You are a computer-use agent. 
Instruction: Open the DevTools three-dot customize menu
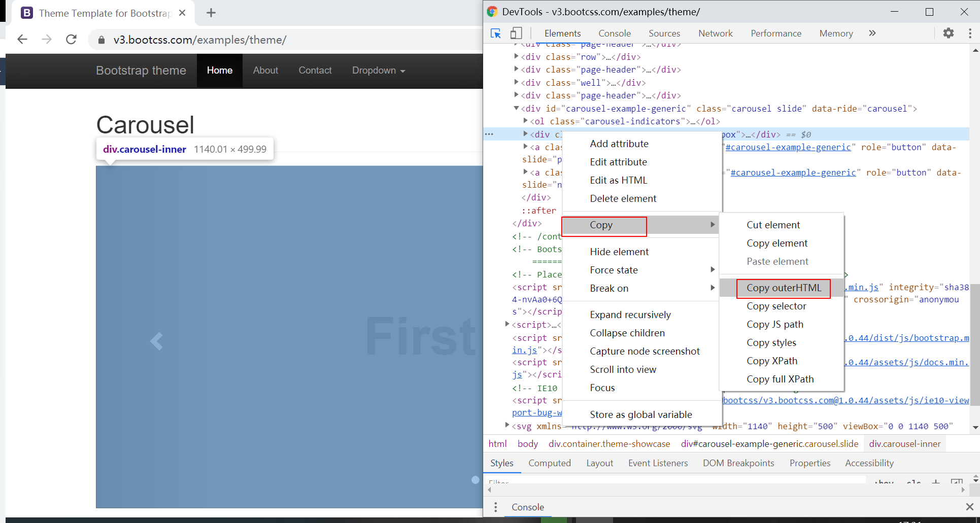(970, 33)
